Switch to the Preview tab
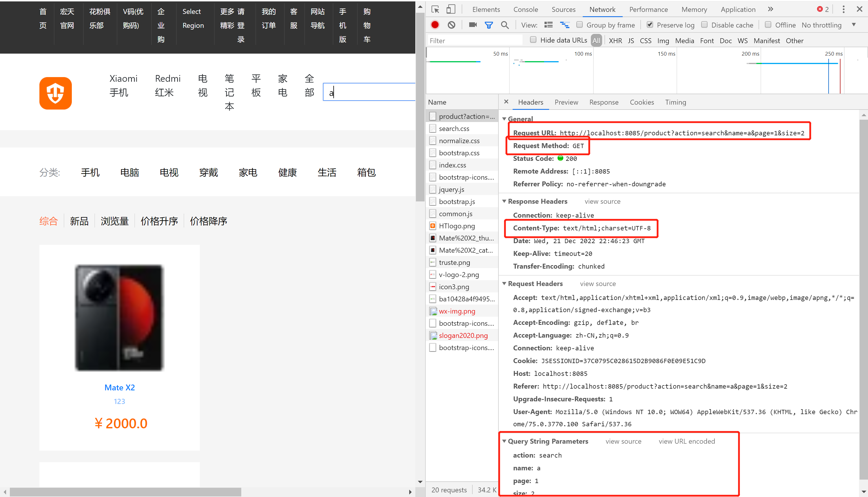The image size is (868, 497). [566, 102]
